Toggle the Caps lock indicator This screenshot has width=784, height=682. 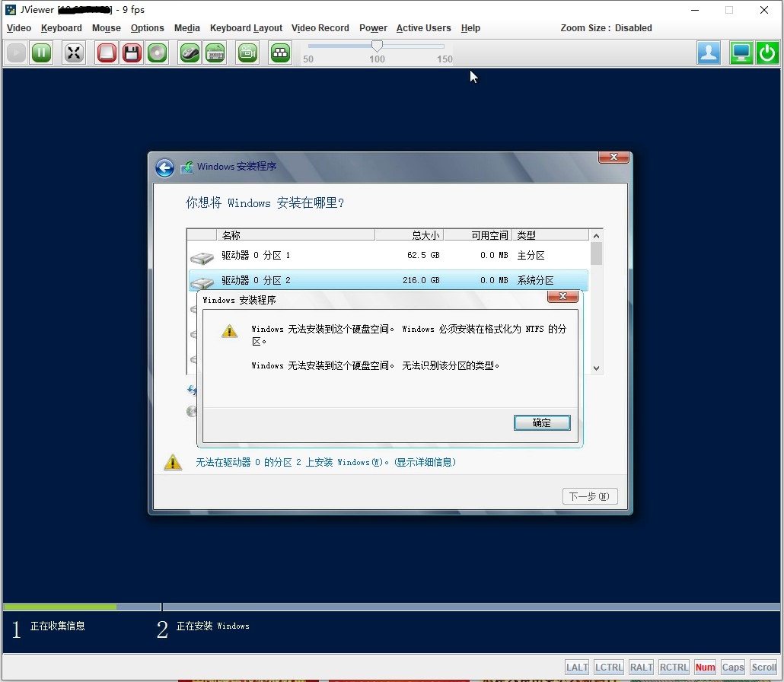coord(733,667)
